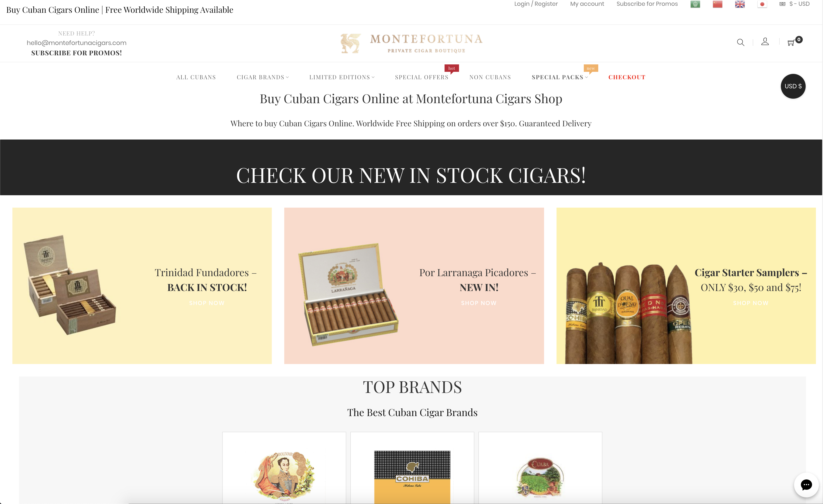Click Subscribe for Promos! under Need Help
The height and width of the screenshot is (504, 823).
pos(76,53)
